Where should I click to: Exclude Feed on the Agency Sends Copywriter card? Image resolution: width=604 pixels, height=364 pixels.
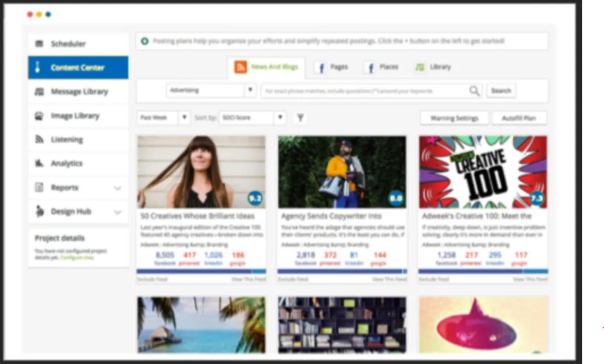[293, 279]
